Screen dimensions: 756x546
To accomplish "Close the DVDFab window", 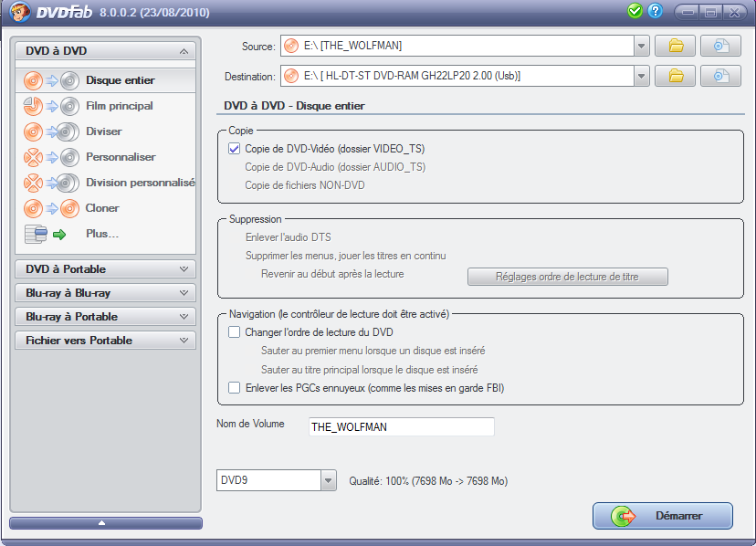I will pyautogui.click(x=735, y=12).
